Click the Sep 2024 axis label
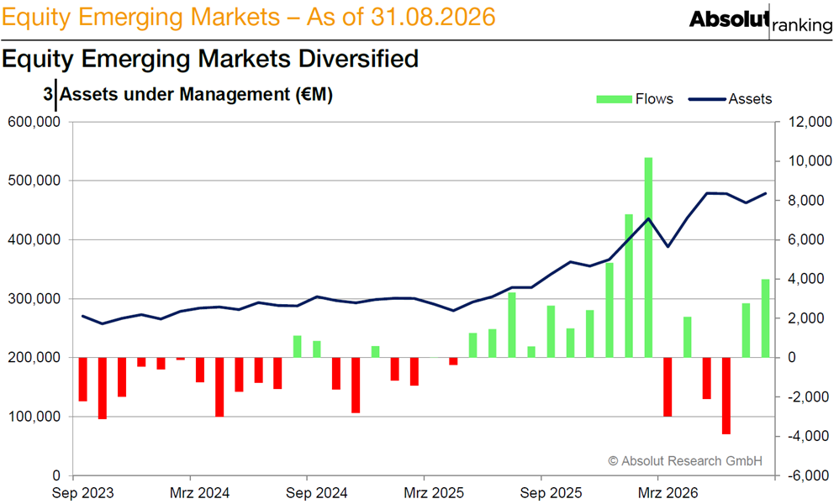The height and width of the screenshot is (504, 839). pyautogui.click(x=317, y=493)
